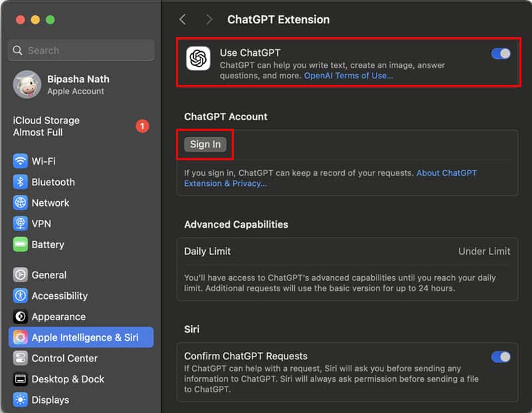Click the ChatGPT logo icon
The image size is (532, 413).
(199, 58)
